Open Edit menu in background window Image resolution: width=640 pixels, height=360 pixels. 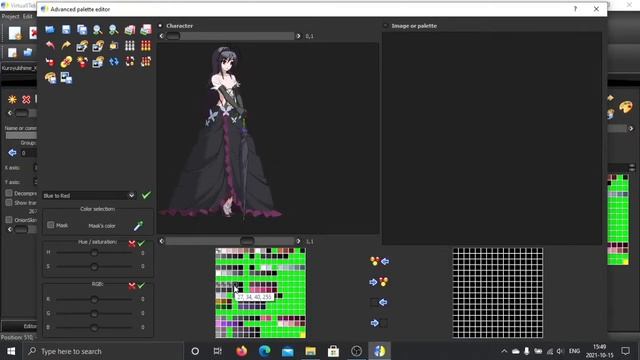point(28,16)
